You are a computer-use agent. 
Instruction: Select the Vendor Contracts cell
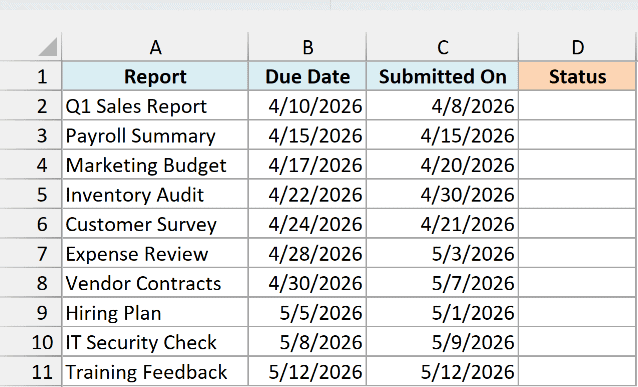155,283
